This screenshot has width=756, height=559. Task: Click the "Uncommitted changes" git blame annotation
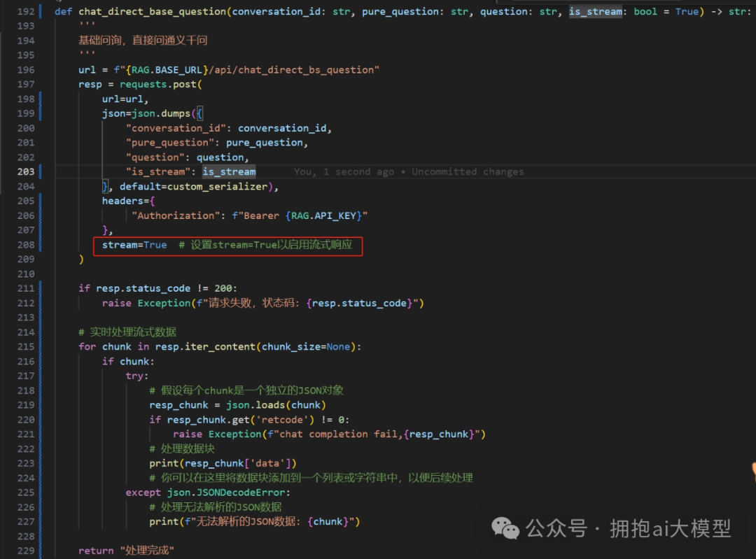(467, 171)
